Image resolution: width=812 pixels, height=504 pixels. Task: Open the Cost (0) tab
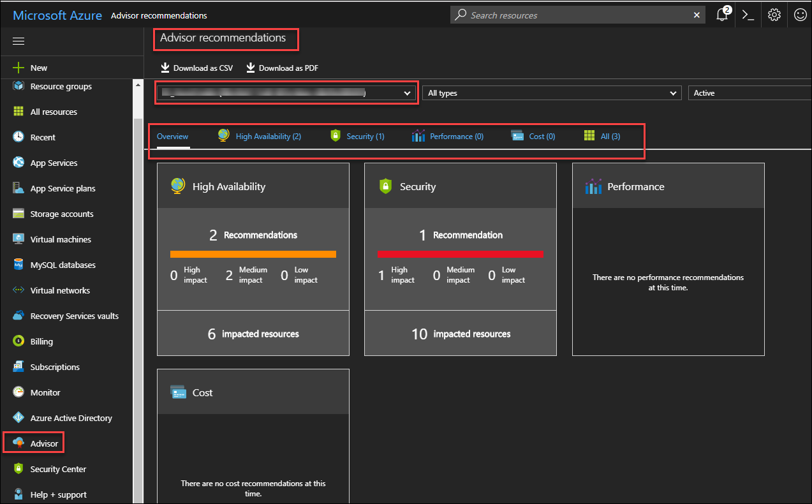point(533,136)
